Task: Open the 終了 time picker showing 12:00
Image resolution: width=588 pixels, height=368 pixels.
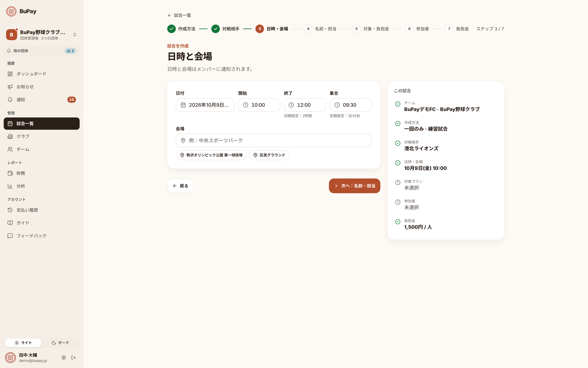Action: coord(305,105)
